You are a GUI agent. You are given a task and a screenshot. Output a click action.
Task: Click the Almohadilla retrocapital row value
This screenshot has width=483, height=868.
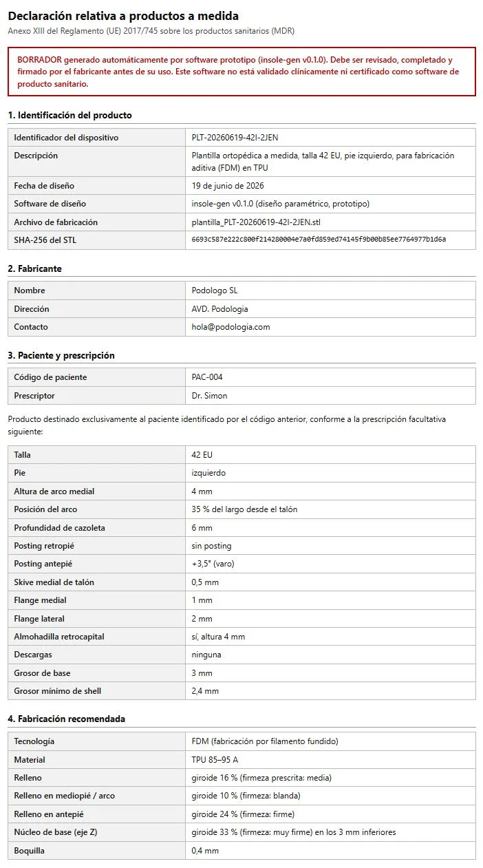tap(218, 637)
